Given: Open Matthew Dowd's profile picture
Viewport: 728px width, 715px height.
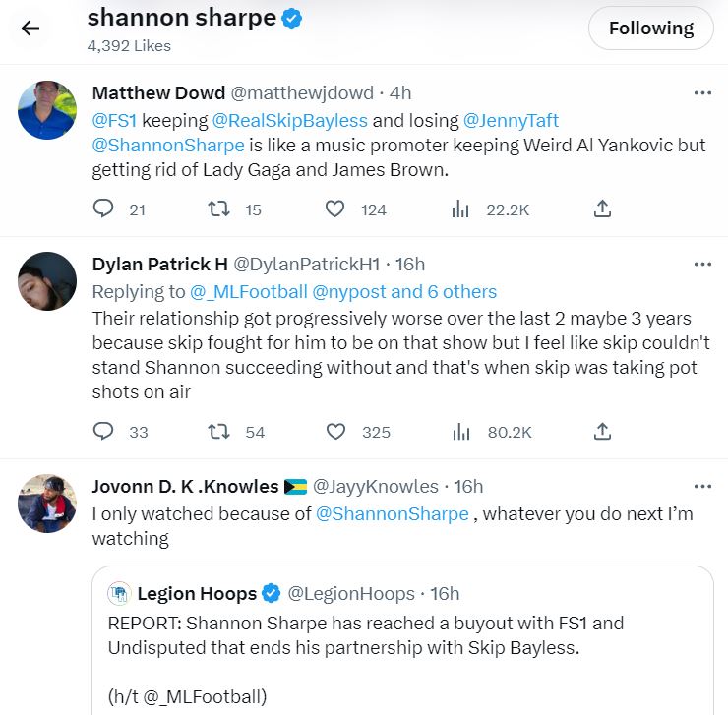Looking at the screenshot, I should click(x=47, y=110).
